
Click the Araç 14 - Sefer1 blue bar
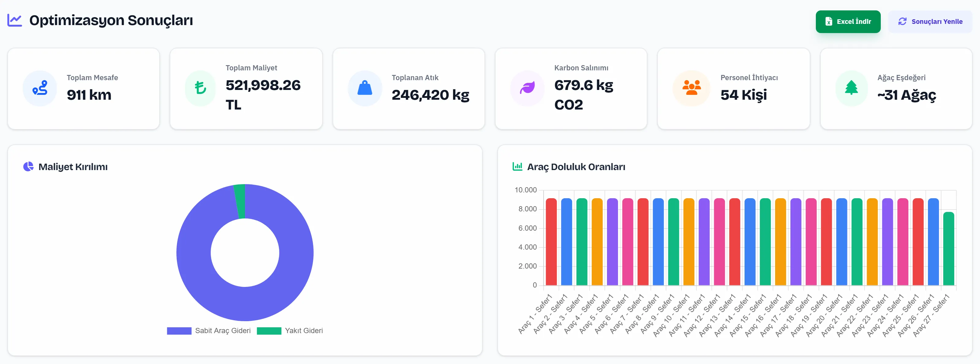750,242
